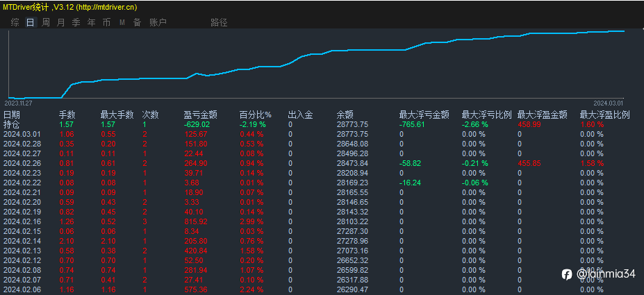Screen dimensions: 644x295
Task: Click the 出入金 column header
Action: point(300,115)
